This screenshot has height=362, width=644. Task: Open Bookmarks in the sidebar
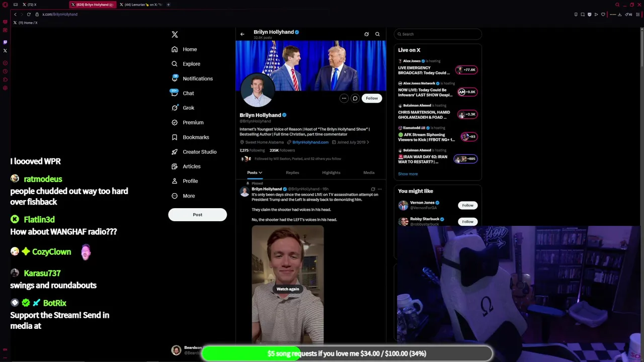pos(190,137)
